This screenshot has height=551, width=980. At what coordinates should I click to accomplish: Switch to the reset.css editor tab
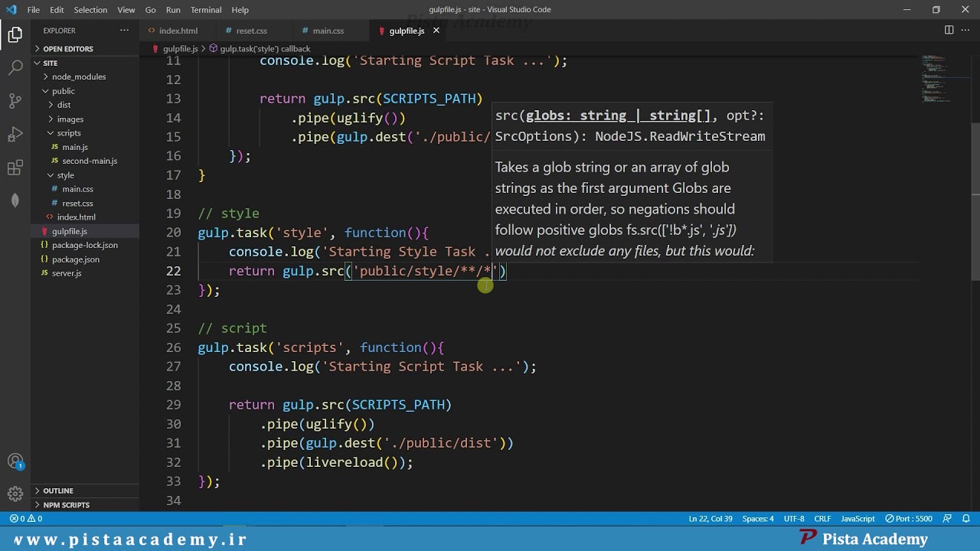point(252,31)
